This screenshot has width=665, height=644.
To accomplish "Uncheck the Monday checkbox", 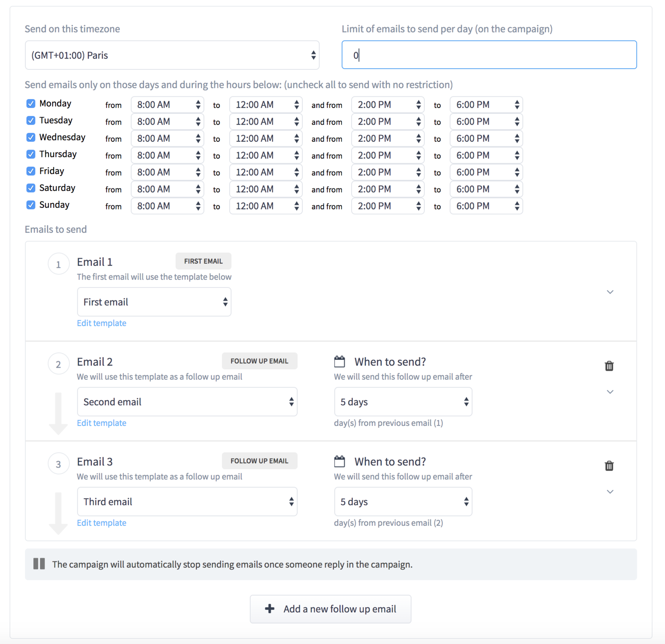I will [x=31, y=103].
